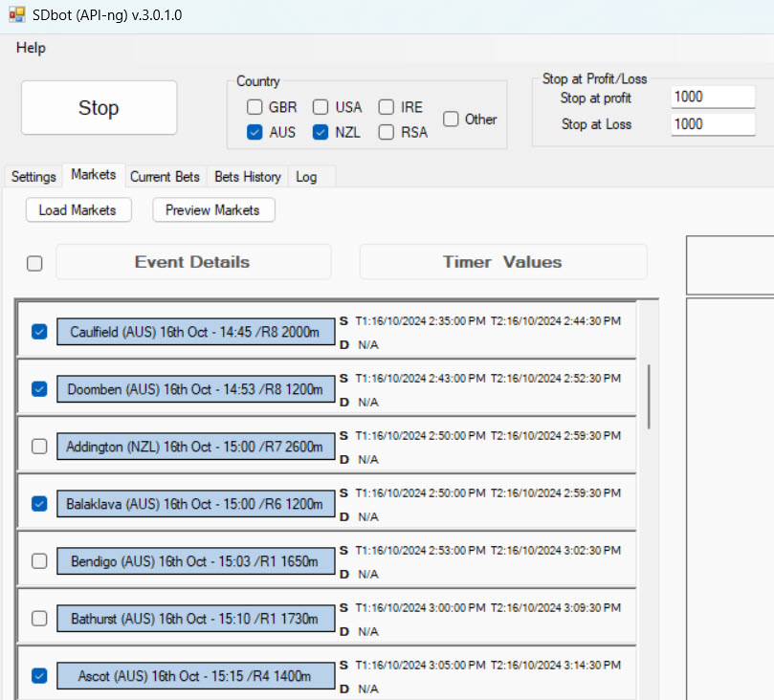
Task: Select the Balaklava (AUS) 15:00 R6 1200m event
Action: coord(195,504)
